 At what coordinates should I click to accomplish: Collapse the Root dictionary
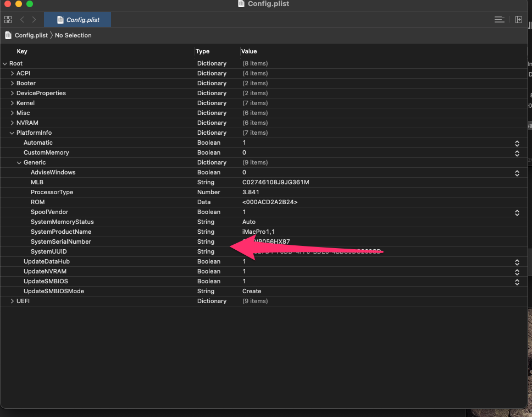[5, 63]
